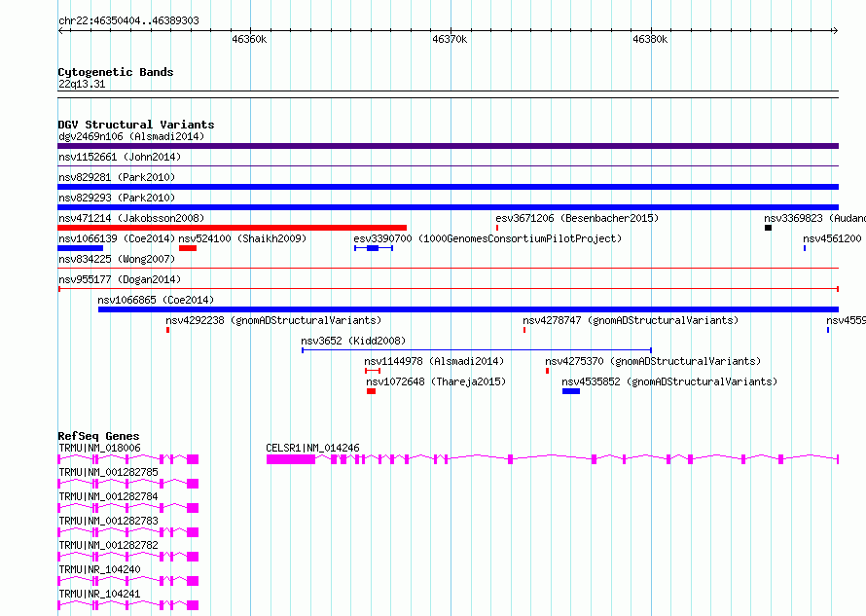This screenshot has height=616, width=866.
Task: Select the red nsv524100 (Shaikh2009) bar
Action: click(188, 248)
